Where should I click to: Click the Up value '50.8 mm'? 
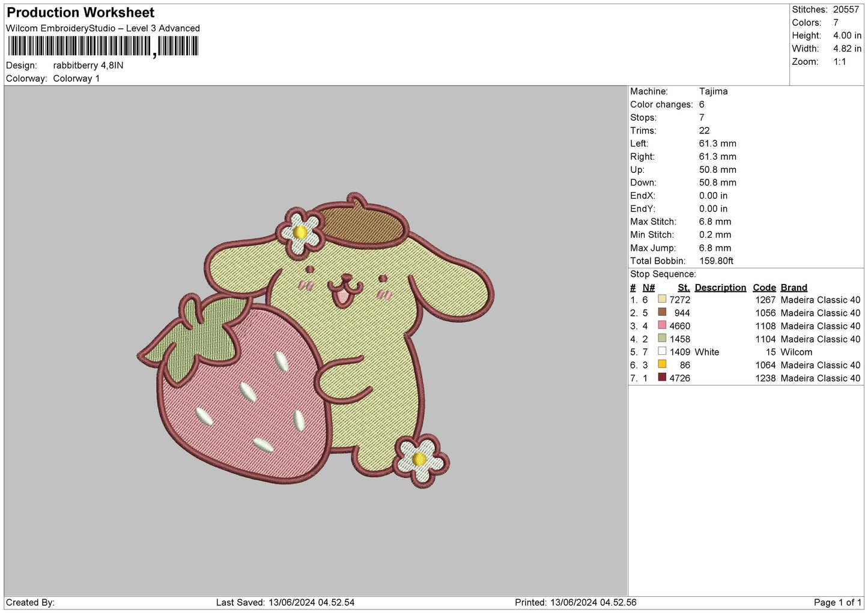pos(717,170)
